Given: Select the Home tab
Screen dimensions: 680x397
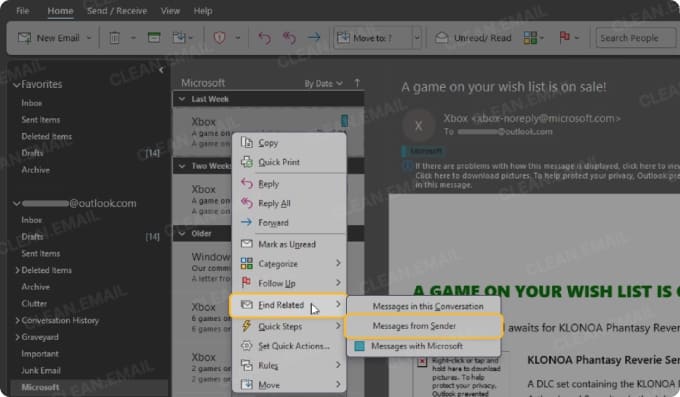Looking at the screenshot, I should [x=60, y=11].
